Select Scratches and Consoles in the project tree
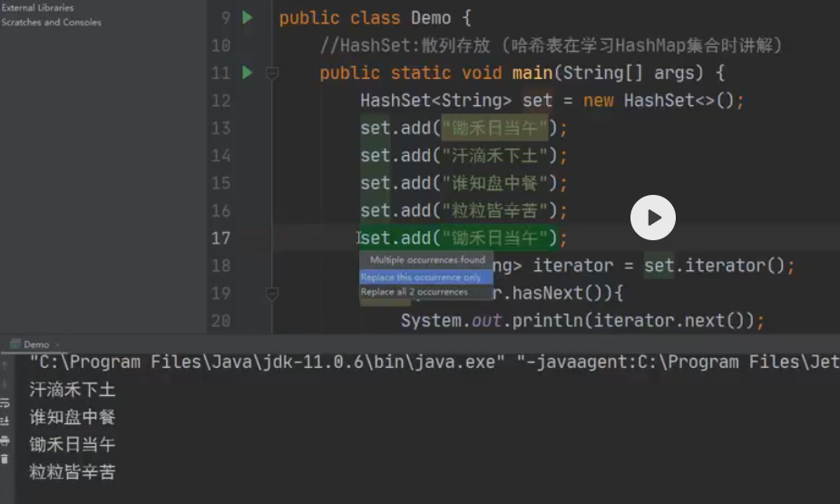The width and height of the screenshot is (840, 504). point(51,22)
